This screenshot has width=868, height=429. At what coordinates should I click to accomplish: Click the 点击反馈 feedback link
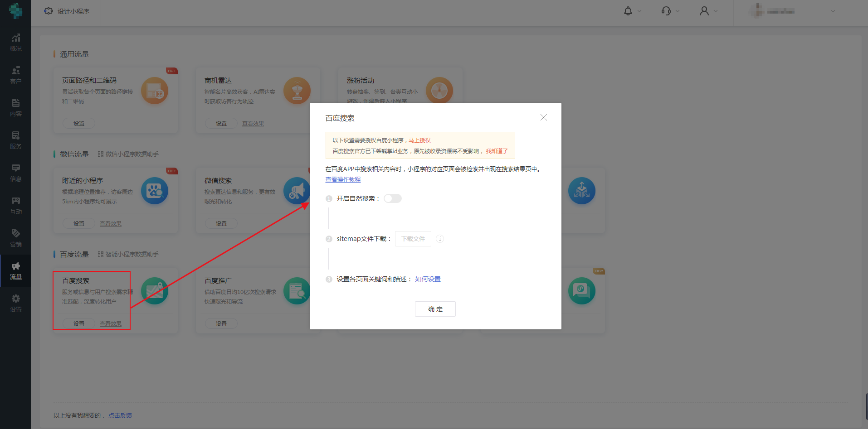pos(120,415)
